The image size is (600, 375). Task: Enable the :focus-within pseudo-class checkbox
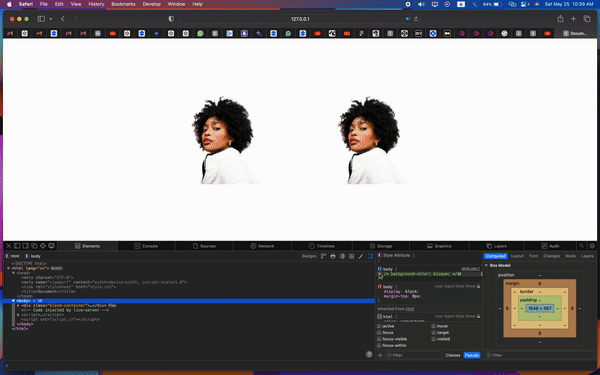pyautogui.click(x=379, y=346)
